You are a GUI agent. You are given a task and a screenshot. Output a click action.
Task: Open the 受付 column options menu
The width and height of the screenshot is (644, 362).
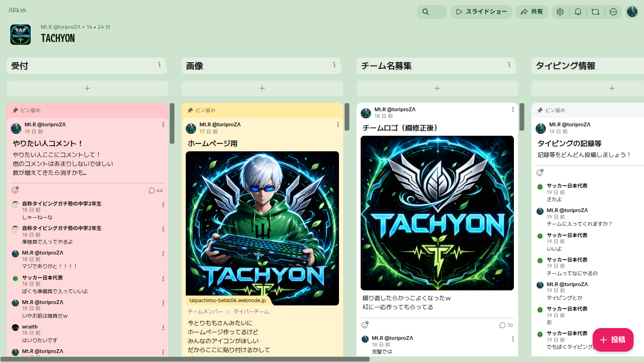coord(159,65)
